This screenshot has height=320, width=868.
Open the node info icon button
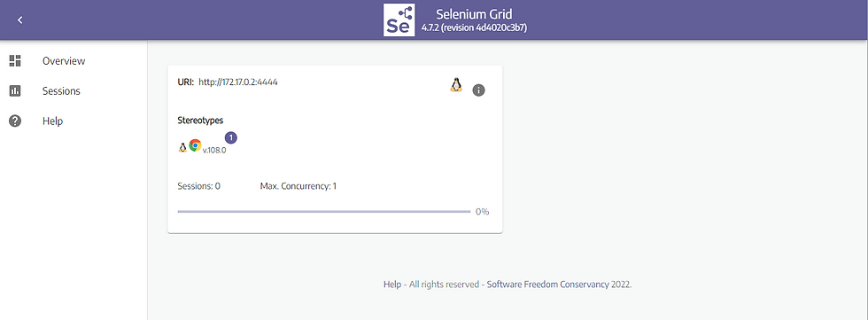478,90
